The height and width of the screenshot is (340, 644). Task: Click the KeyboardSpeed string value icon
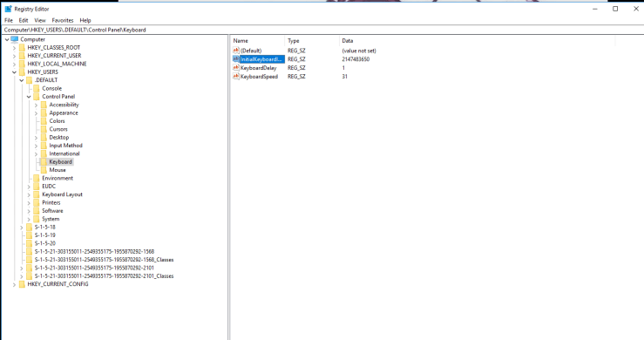pos(236,77)
